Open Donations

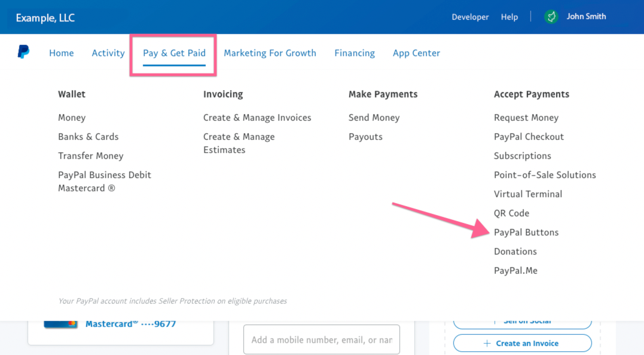(515, 252)
